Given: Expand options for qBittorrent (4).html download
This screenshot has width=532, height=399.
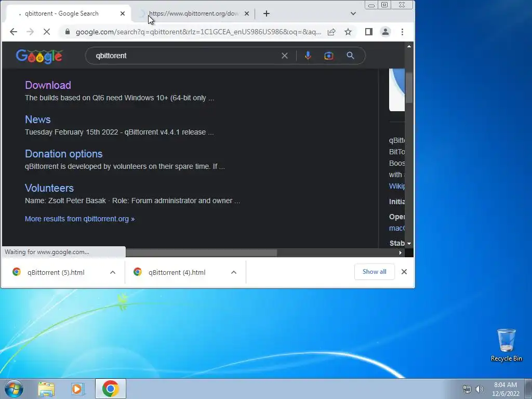Looking at the screenshot, I should (233, 272).
